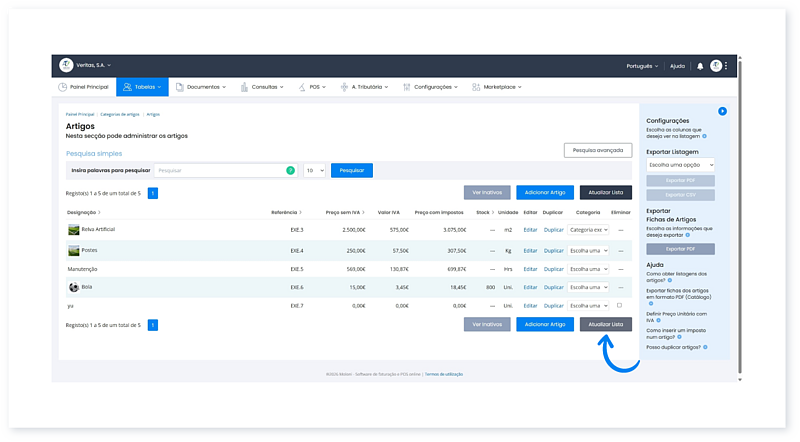Image resolution: width=800 pixels, height=442 pixels.
Task: Open Categoria dropdown for Postes row
Action: pyautogui.click(x=588, y=249)
